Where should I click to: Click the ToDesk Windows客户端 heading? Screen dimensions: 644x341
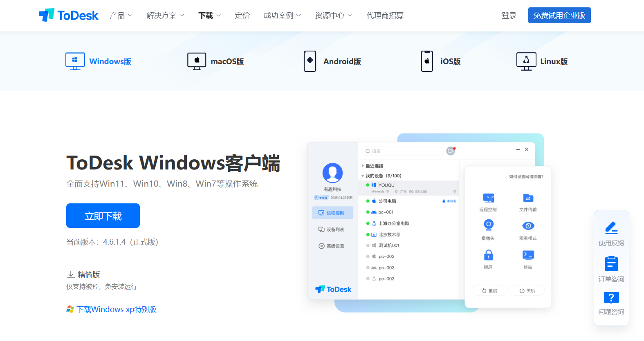(x=173, y=163)
